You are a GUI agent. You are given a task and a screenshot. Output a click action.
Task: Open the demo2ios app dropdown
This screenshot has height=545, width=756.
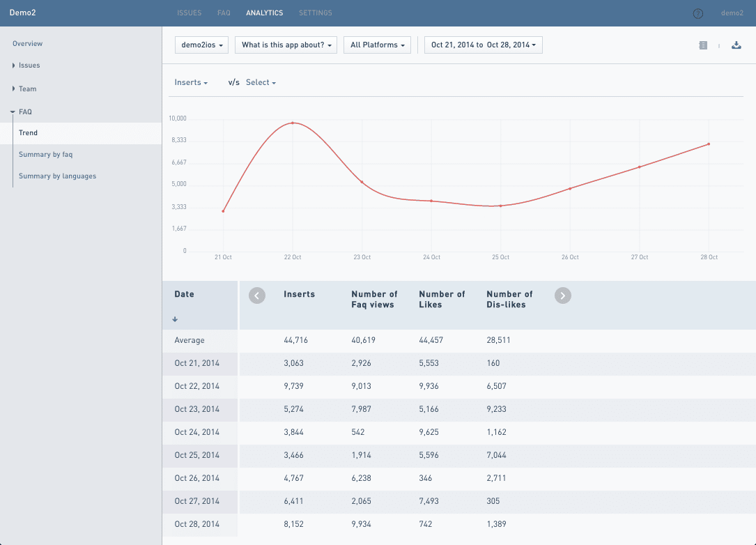click(x=202, y=45)
